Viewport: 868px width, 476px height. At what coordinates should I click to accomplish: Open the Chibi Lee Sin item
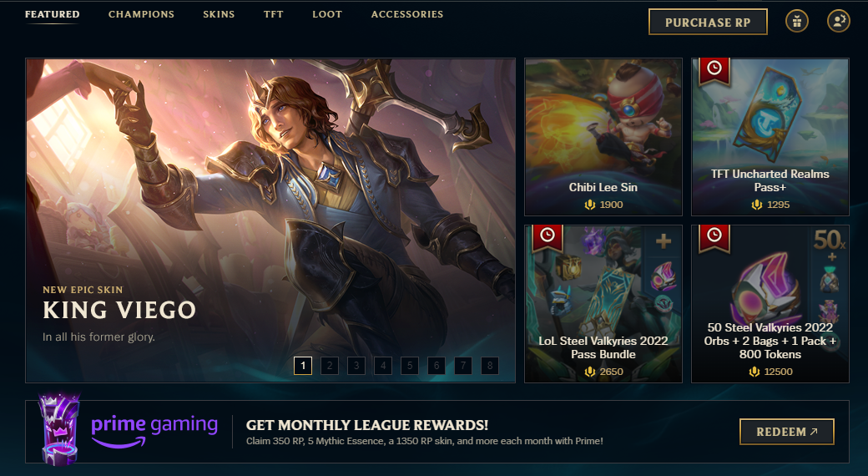point(603,137)
